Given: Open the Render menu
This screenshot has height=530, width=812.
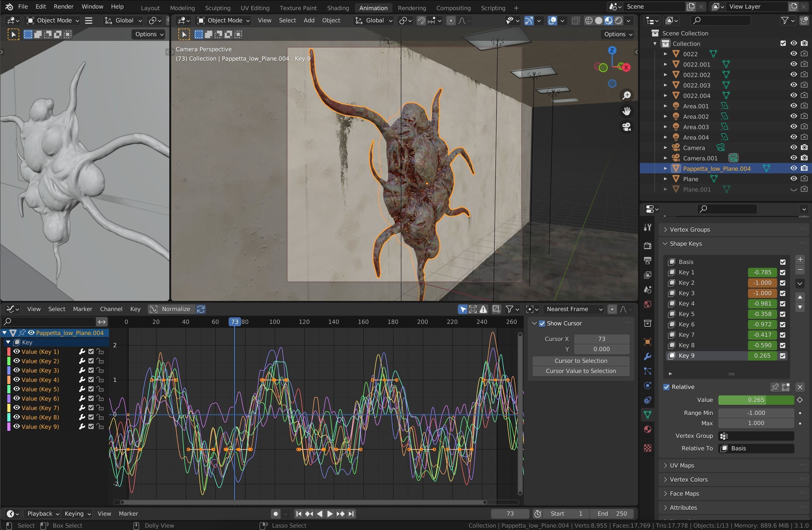Looking at the screenshot, I should pyautogui.click(x=63, y=7).
